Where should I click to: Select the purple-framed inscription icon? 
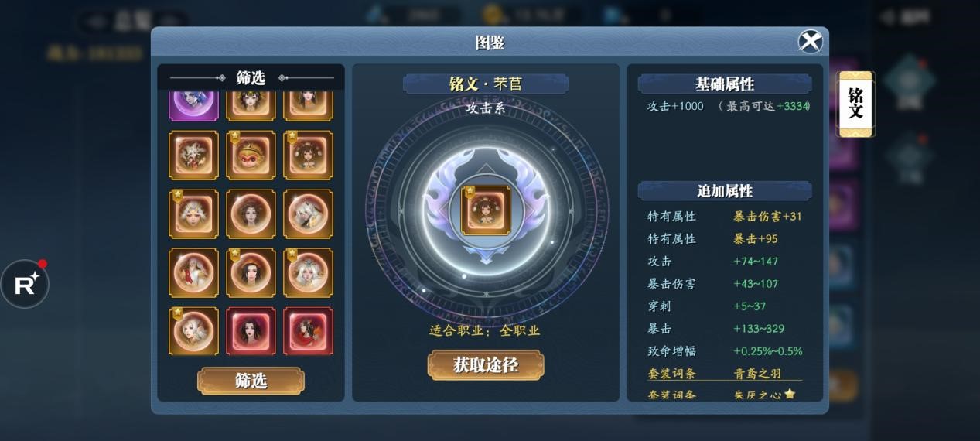point(193,103)
